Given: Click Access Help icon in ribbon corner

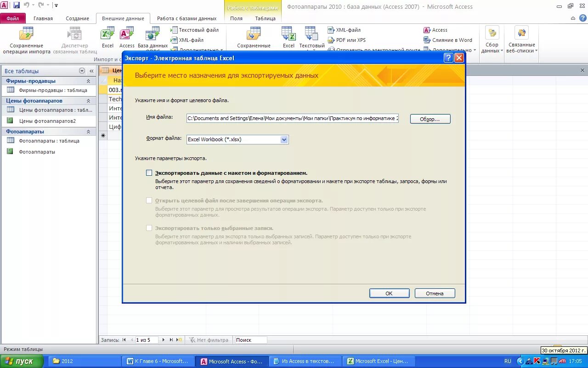Looking at the screenshot, I should click(582, 18).
